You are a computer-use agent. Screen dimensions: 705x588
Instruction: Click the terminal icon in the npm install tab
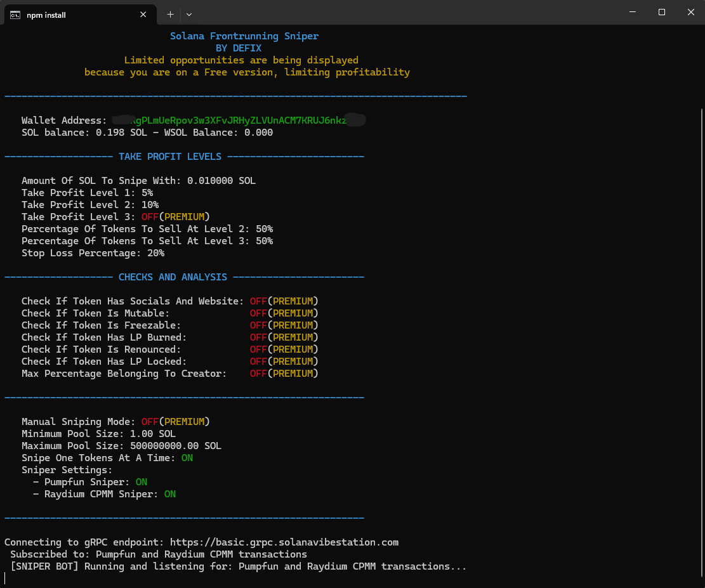pyautogui.click(x=15, y=15)
